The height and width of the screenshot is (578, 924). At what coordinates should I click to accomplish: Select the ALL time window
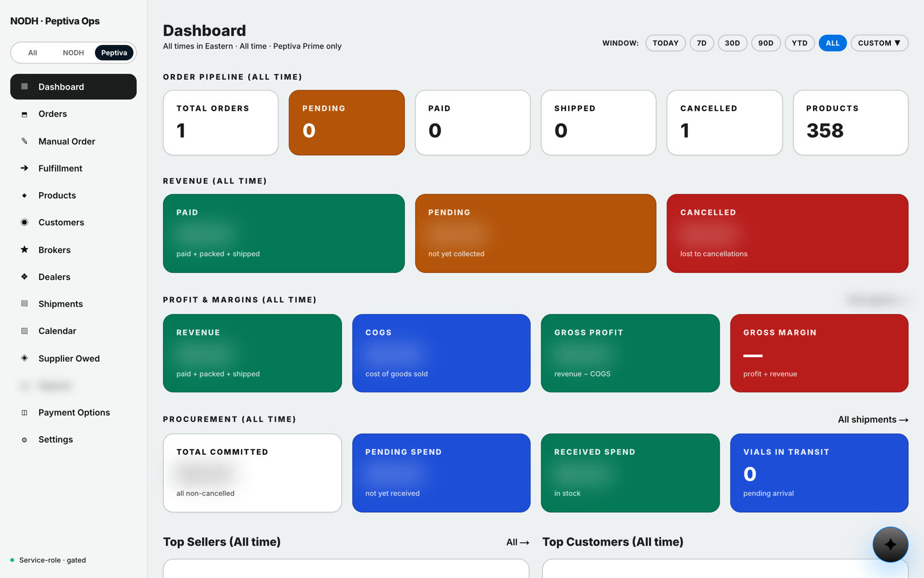(833, 43)
